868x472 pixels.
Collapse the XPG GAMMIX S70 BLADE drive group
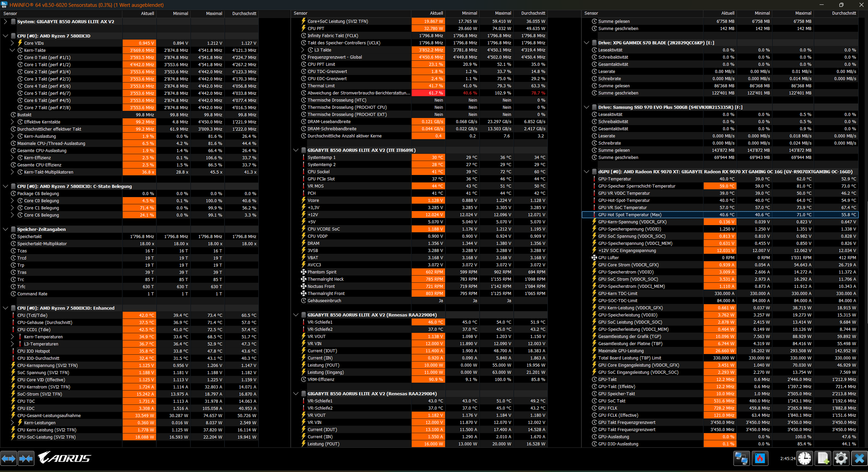(x=587, y=43)
